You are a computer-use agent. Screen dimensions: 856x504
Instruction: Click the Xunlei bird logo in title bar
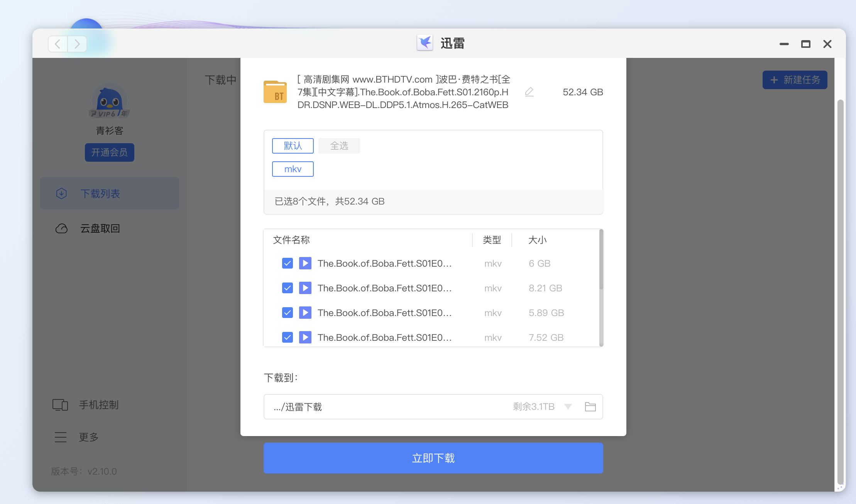[425, 43]
